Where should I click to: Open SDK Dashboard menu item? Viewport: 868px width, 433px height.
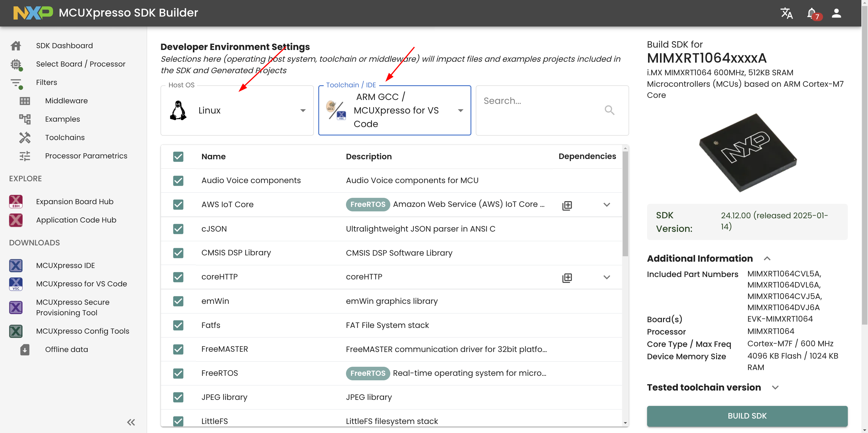[x=64, y=45]
